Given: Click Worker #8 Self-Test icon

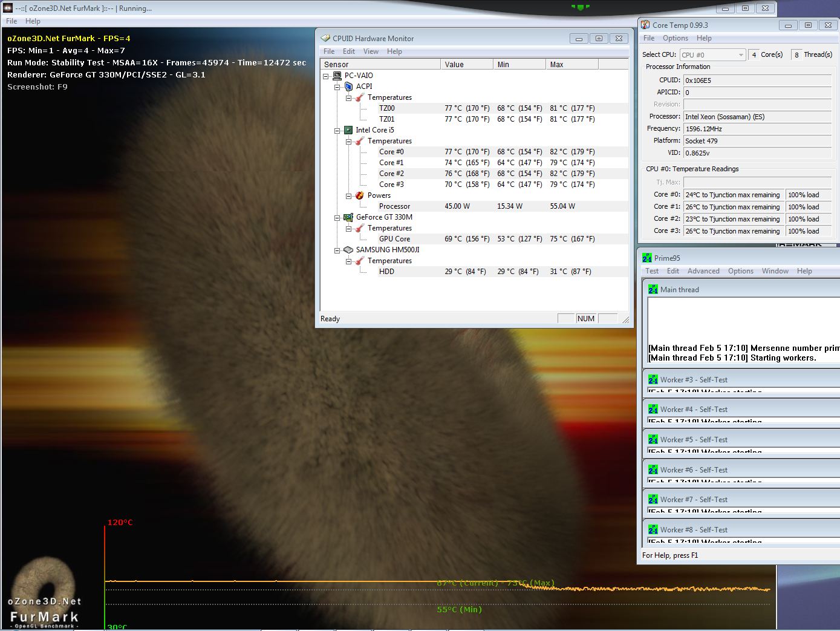Looking at the screenshot, I should pyautogui.click(x=653, y=530).
